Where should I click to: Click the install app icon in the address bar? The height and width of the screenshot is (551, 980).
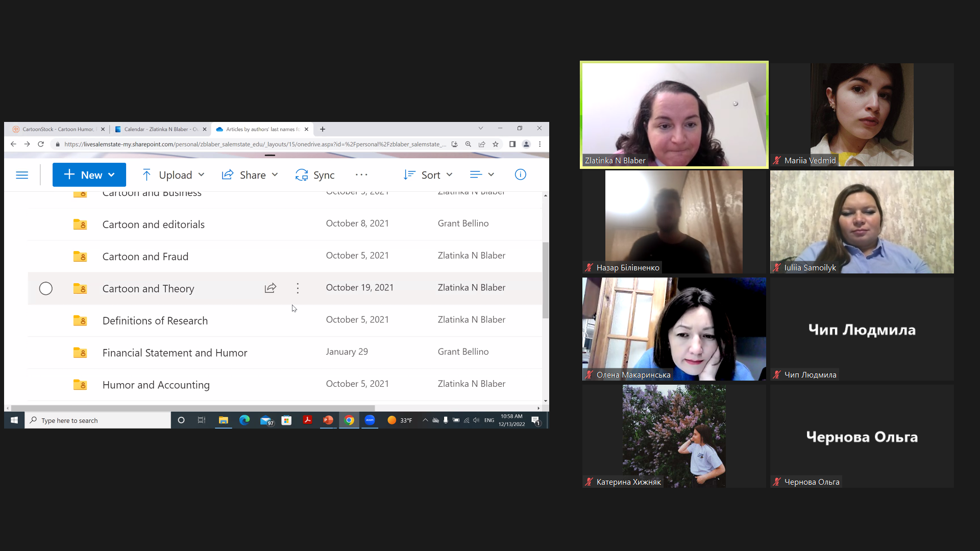pos(454,144)
